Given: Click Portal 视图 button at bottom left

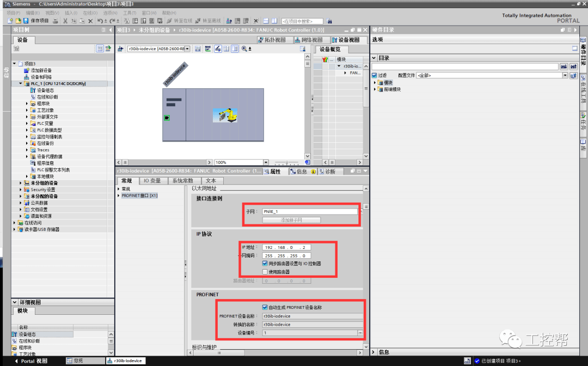Looking at the screenshot, I should (30, 361).
